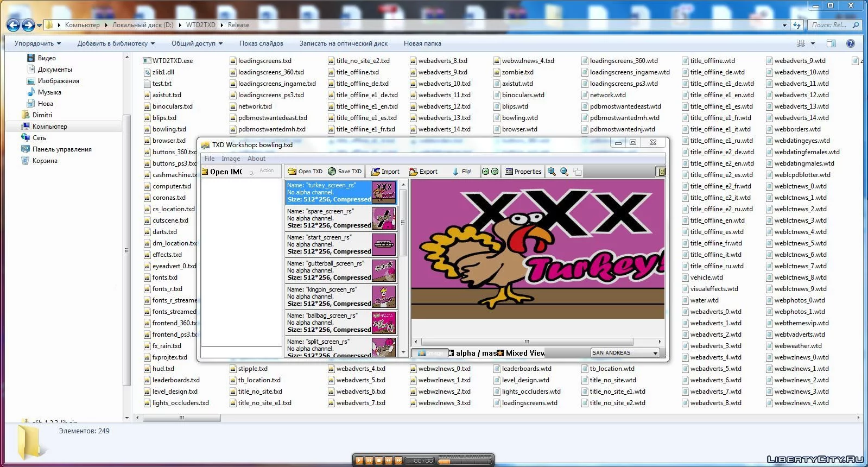
Task: Click WTD2TXD breadcrumb in address bar
Action: tap(200, 25)
